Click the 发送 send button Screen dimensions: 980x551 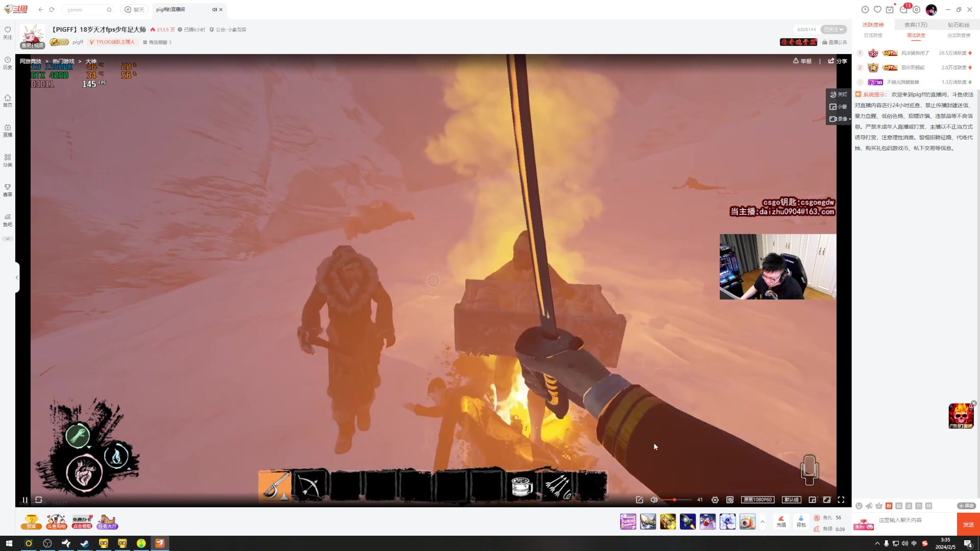[x=968, y=524]
